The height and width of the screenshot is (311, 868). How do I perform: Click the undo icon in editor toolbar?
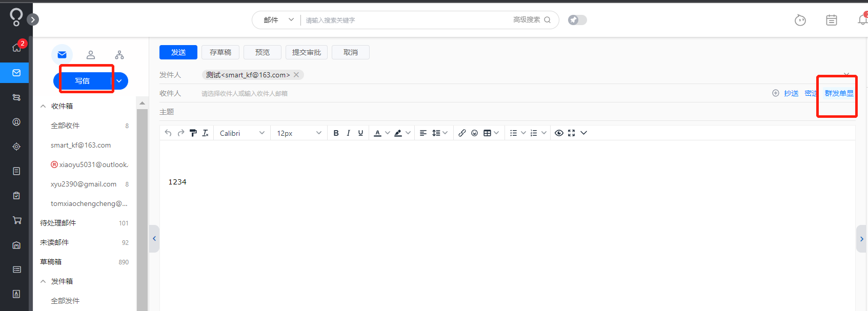pos(168,133)
